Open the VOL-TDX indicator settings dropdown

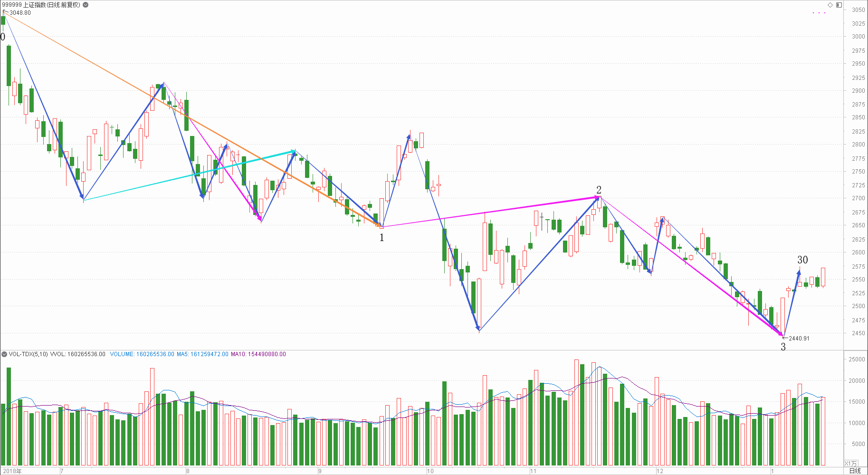4,354
